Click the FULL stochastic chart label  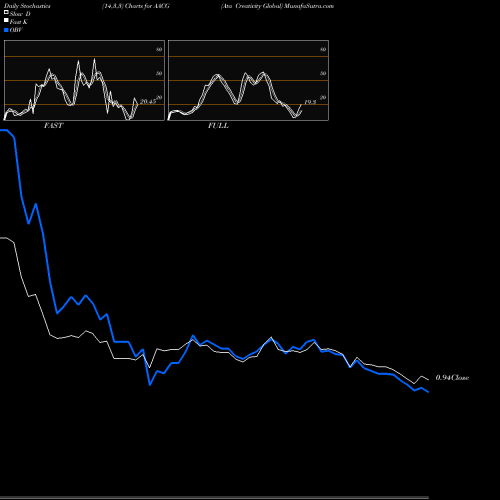click(218, 126)
